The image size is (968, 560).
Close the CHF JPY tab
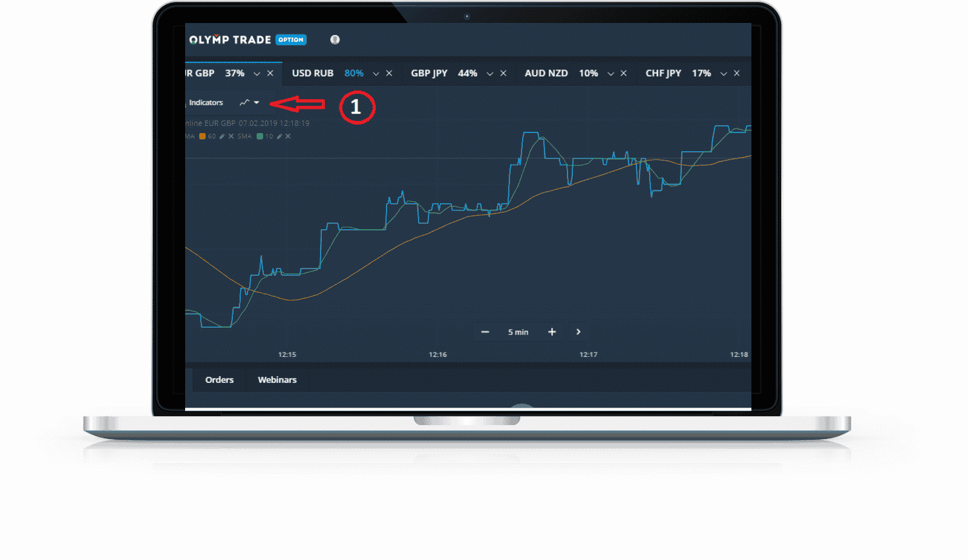[737, 73]
